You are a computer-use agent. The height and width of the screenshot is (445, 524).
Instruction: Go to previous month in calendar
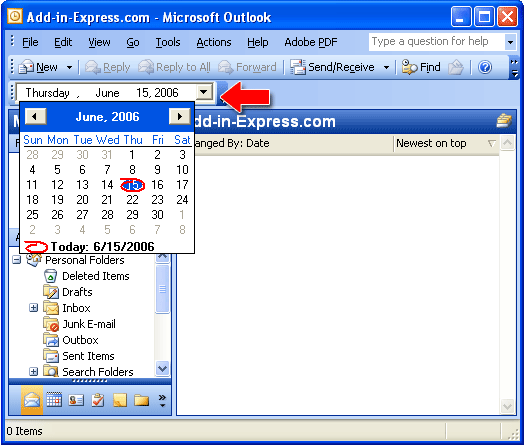pyautogui.click(x=35, y=116)
